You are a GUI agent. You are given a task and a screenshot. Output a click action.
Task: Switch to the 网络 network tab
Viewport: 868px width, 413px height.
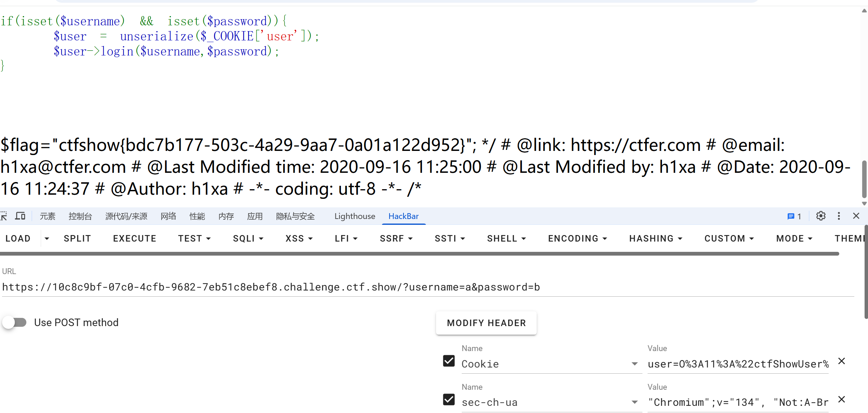click(168, 216)
